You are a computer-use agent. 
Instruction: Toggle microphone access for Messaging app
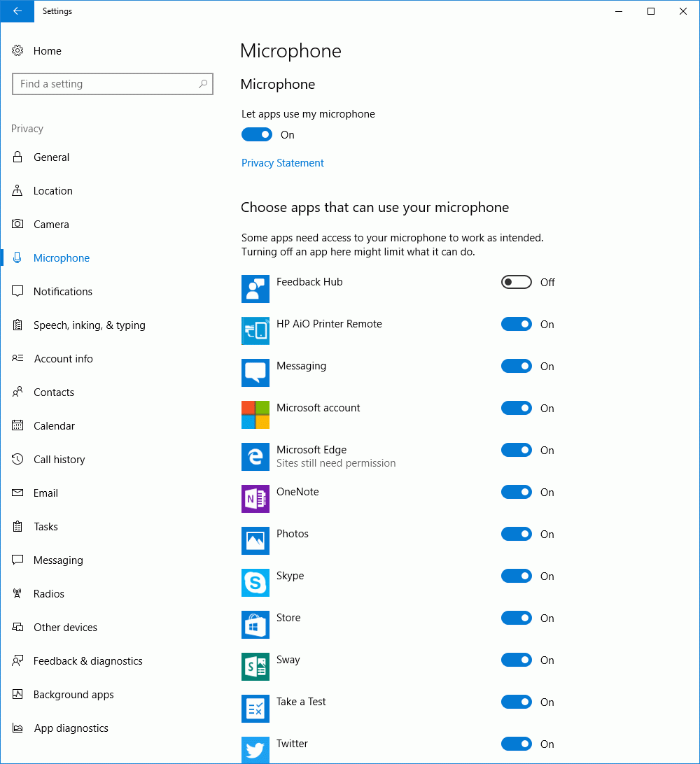click(x=516, y=366)
